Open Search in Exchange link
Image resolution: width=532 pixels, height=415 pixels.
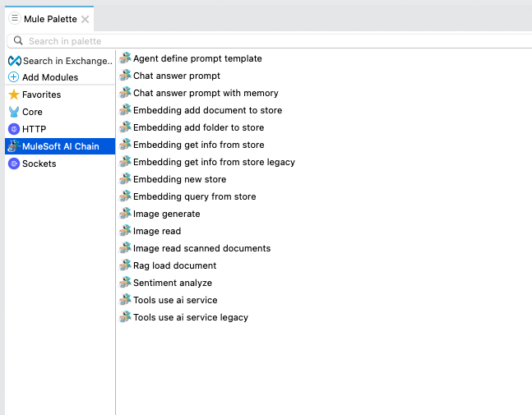[67, 61]
